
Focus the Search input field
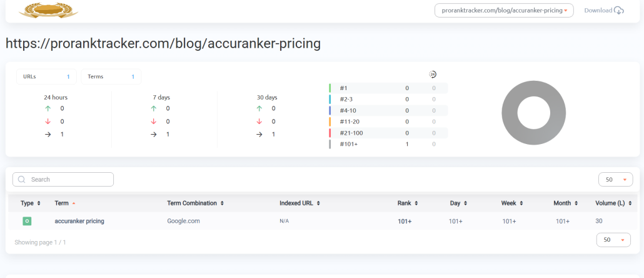[x=63, y=179]
